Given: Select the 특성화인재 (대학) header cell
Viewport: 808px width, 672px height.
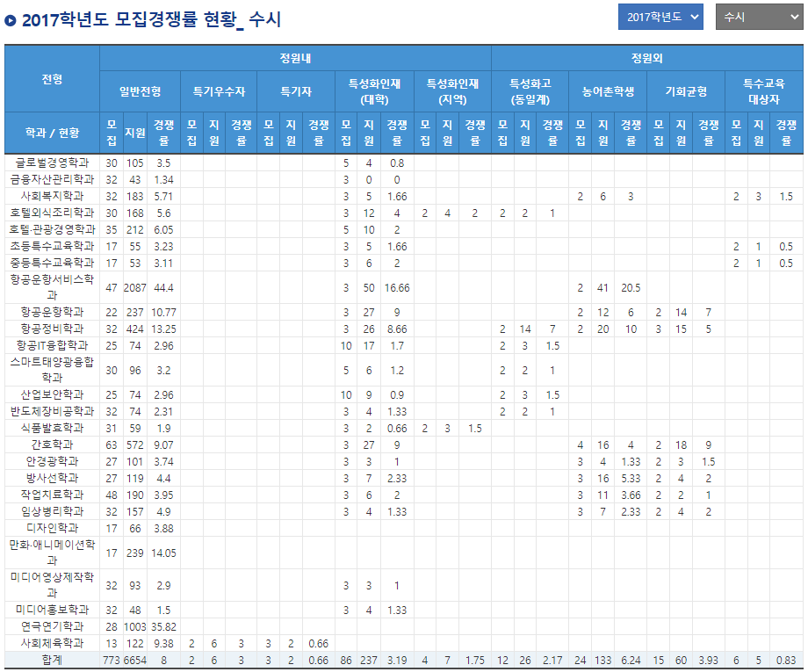Looking at the screenshot, I should tap(375, 91).
